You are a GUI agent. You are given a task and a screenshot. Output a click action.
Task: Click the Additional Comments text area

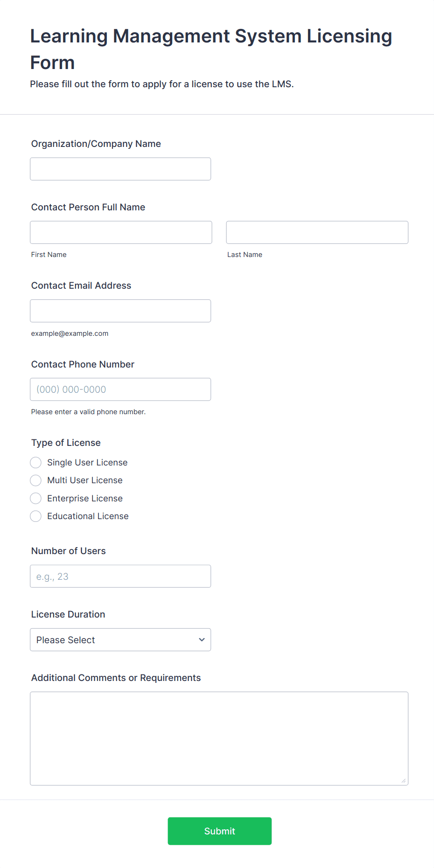click(x=219, y=739)
